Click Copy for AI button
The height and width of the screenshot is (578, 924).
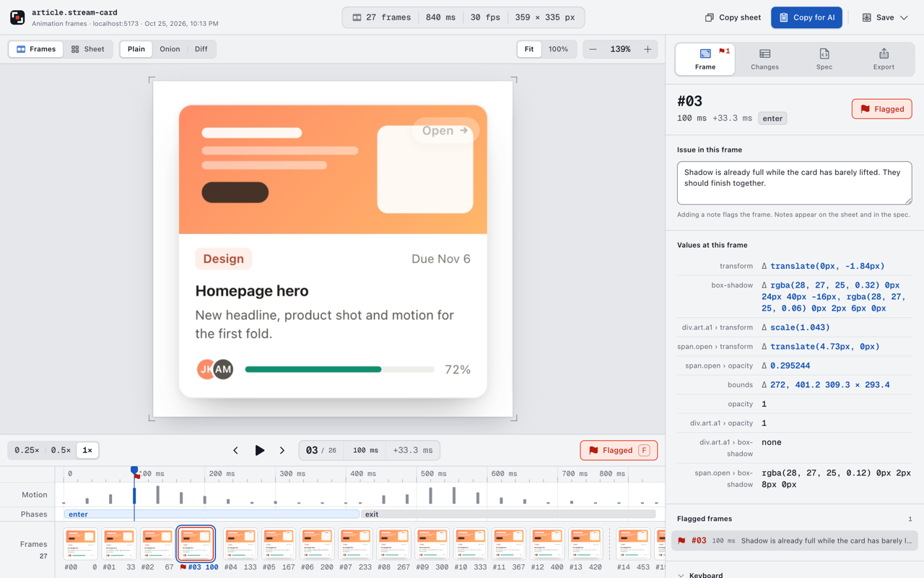point(806,17)
